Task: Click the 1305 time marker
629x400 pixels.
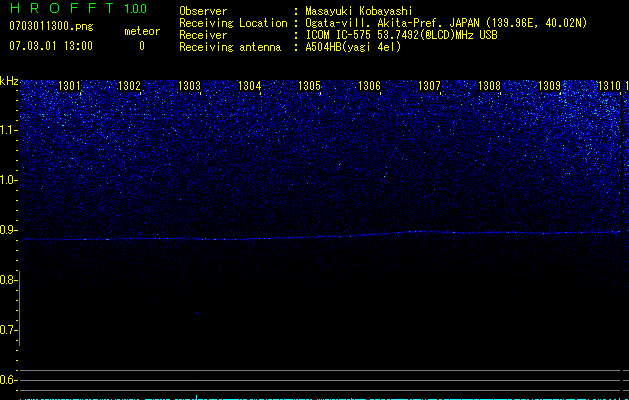Action: point(309,86)
